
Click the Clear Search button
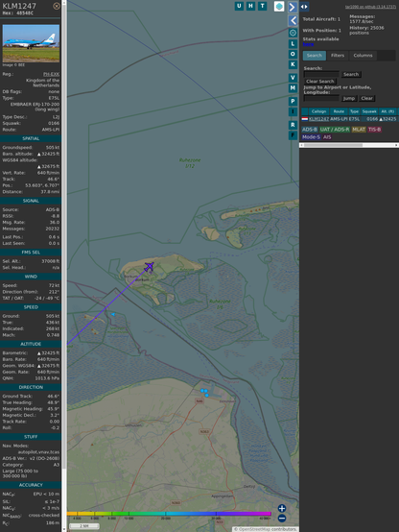[320, 81]
